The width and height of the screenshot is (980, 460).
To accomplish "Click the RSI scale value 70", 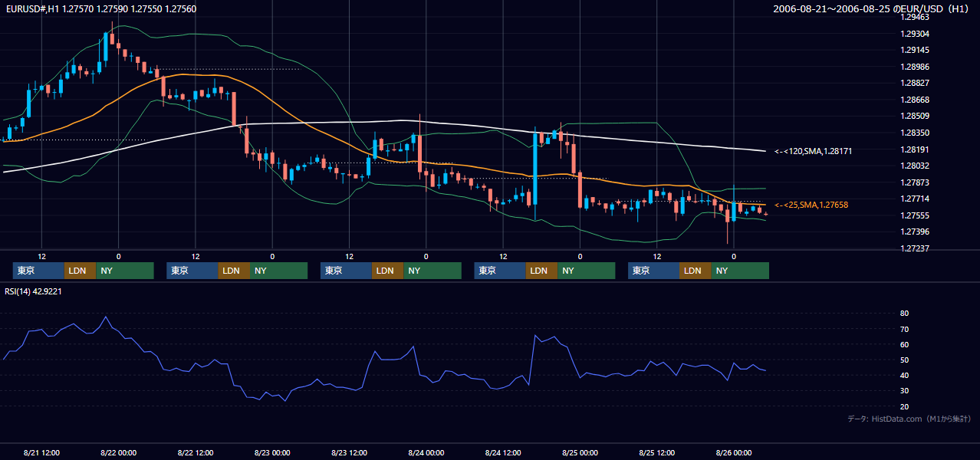I will pyautogui.click(x=905, y=329).
